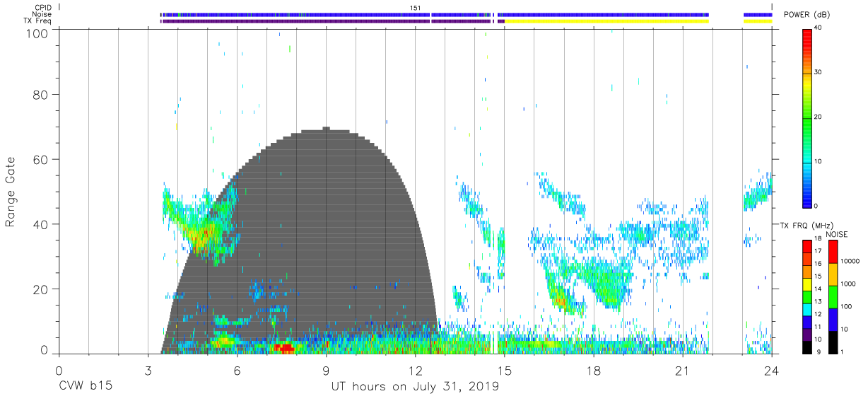This screenshot has height=401, width=868.
Task: Click the yellow swatch in TX FRQ legend
Action: 807,284
